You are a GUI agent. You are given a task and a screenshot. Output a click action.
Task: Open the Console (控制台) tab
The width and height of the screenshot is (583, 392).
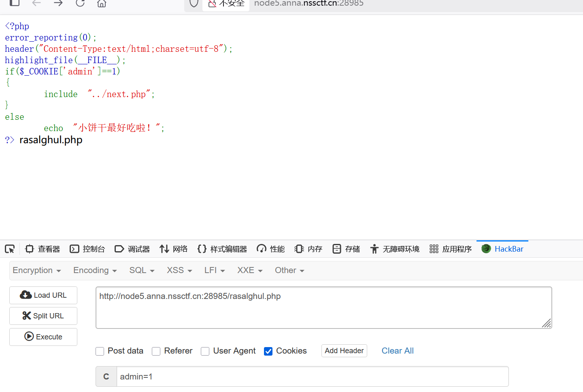pyautogui.click(x=87, y=249)
